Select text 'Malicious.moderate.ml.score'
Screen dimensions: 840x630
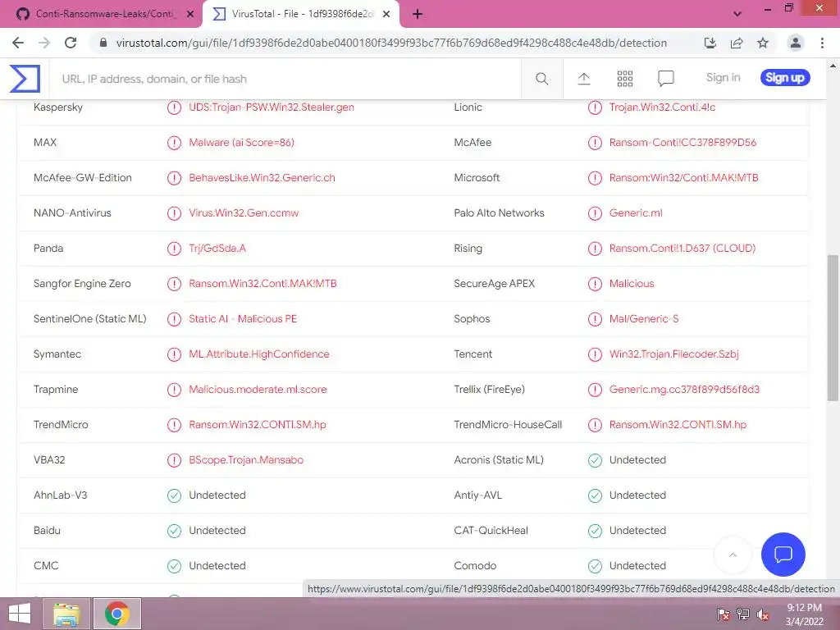[258, 390]
